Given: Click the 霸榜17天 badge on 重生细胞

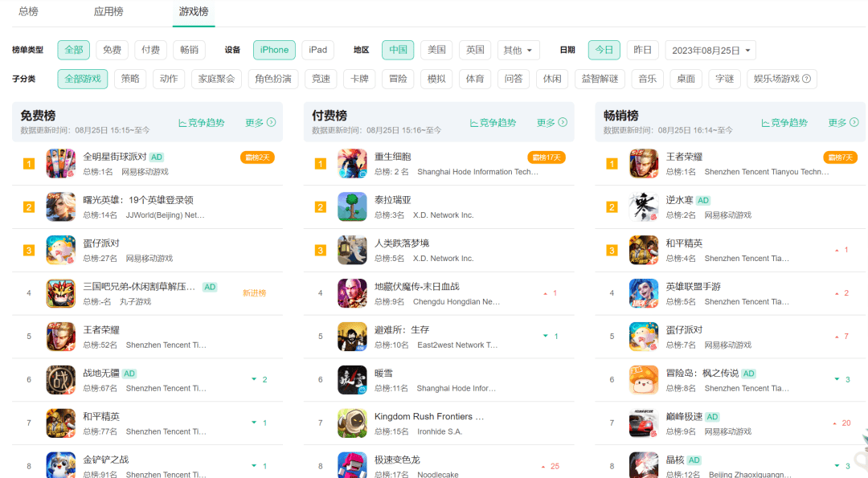Looking at the screenshot, I should click(544, 157).
